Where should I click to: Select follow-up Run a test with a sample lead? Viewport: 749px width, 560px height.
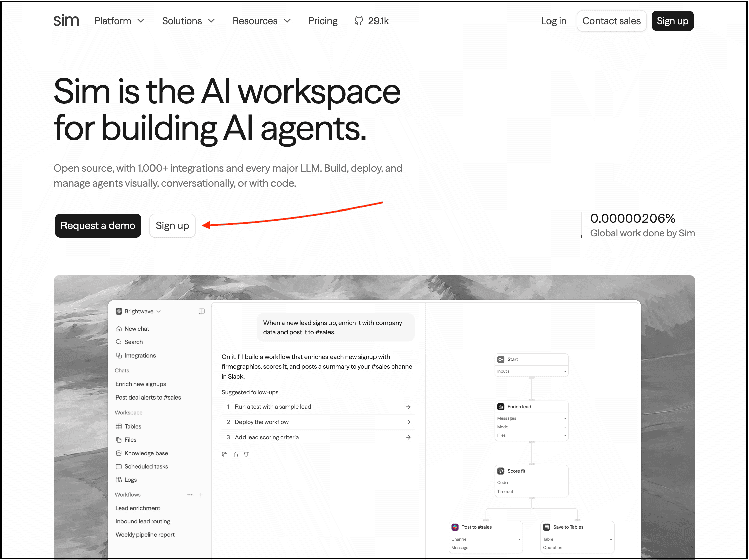pos(318,407)
